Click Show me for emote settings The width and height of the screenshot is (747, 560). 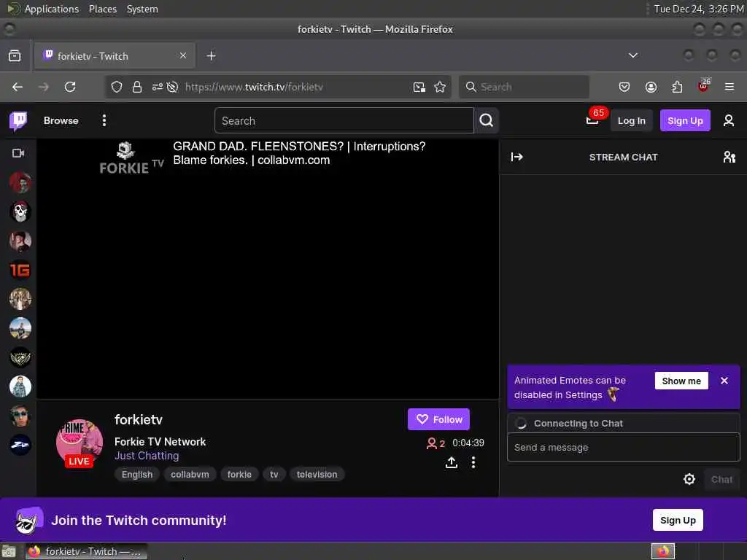click(681, 381)
